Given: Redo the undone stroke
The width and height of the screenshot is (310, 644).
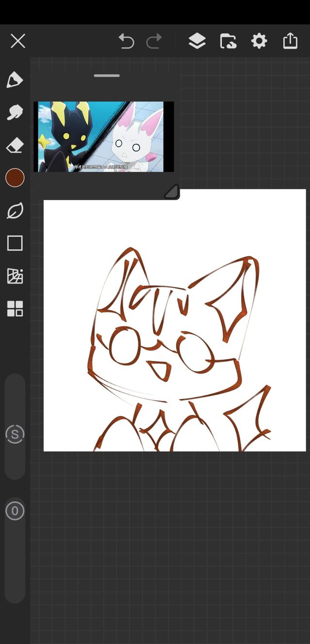Looking at the screenshot, I should pos(154,41).
